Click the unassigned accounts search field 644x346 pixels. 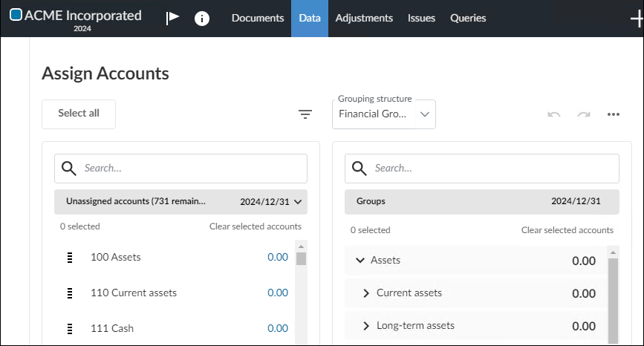click(x=192, y=169)
